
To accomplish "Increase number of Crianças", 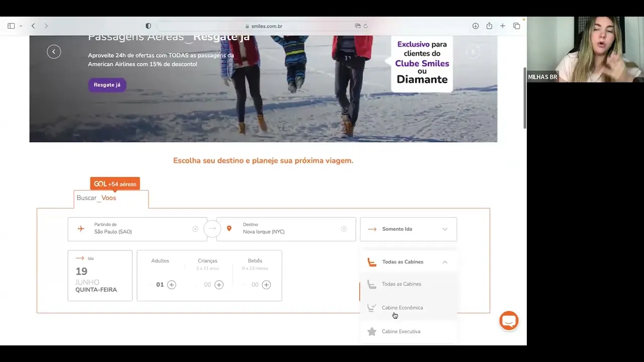I will pos(219,285).
